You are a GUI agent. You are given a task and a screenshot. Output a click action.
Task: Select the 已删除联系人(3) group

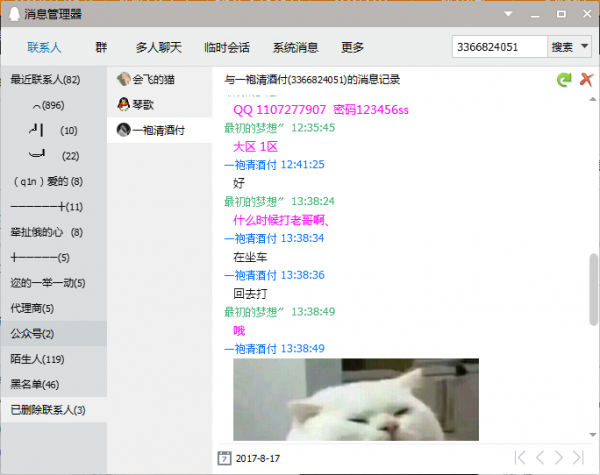coord(54,410)
